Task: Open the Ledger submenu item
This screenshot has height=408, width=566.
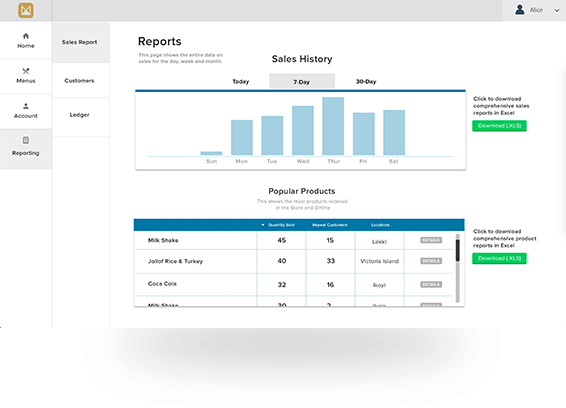Action: 80,115
